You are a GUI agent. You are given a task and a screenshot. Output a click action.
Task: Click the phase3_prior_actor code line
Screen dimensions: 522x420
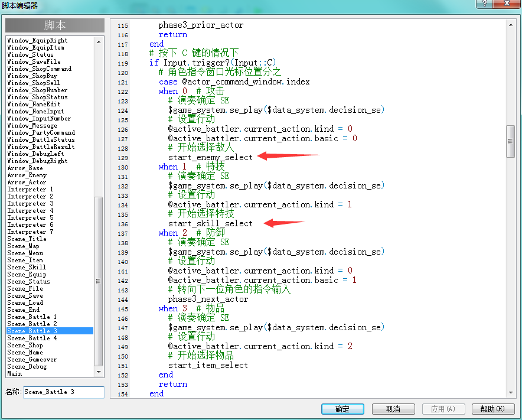[x=201, y=25]
